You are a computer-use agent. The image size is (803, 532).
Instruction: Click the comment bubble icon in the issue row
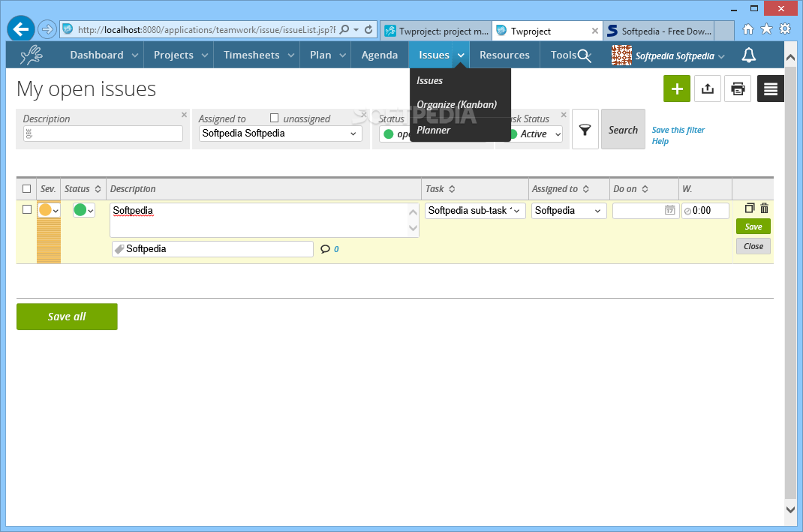click(x=325, y=249)
